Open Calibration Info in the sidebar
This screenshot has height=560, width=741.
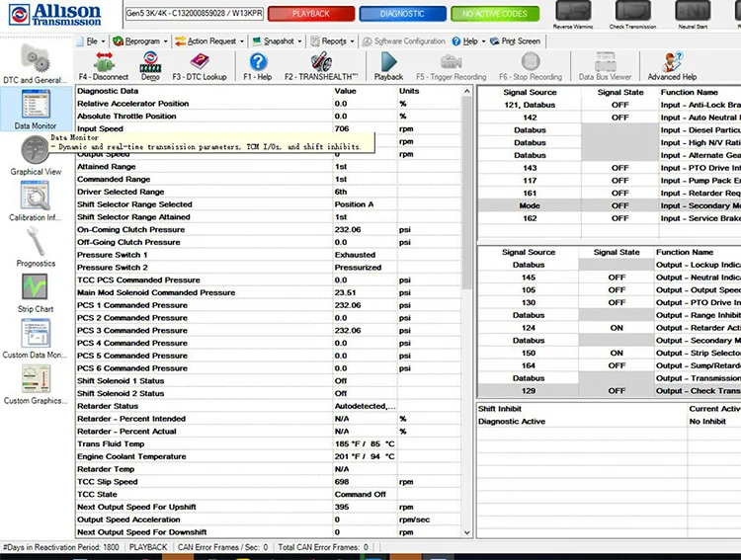35,200
